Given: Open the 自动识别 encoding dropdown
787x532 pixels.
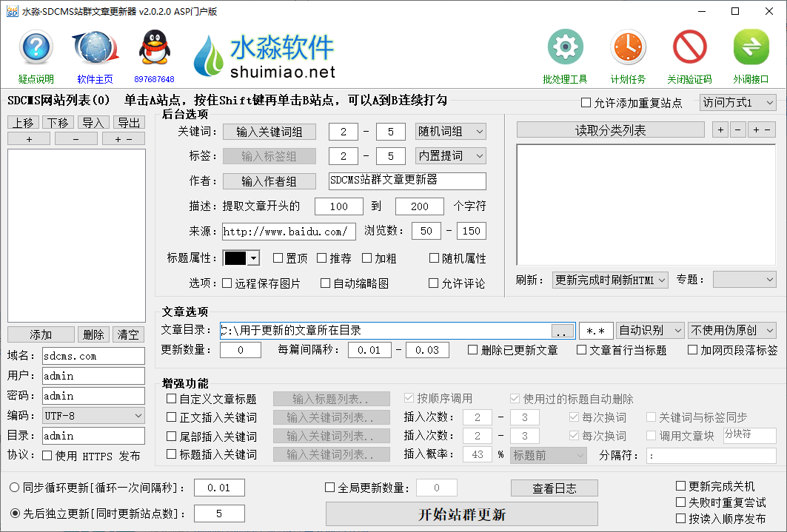Looking at the screenshot, I should pyautogui.click(x=650, y=331).
